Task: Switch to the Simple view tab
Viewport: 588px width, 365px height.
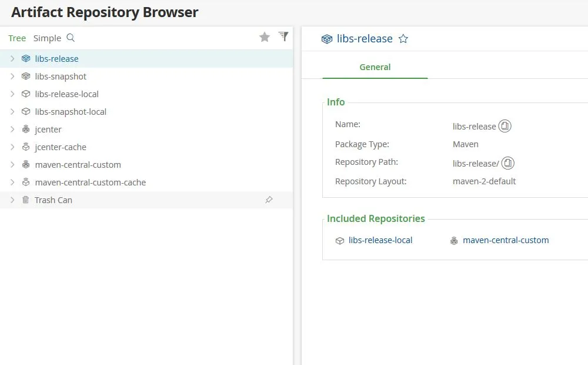Action: (47, 38)
